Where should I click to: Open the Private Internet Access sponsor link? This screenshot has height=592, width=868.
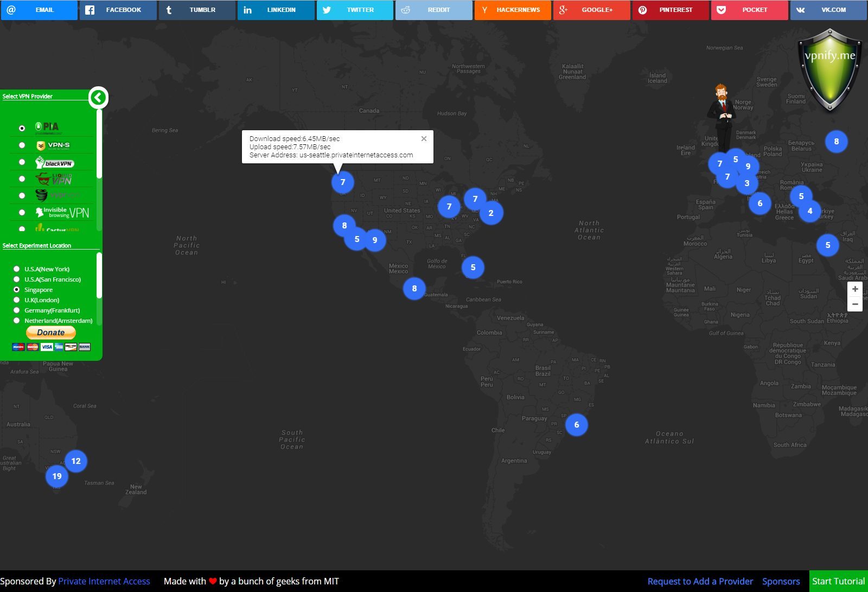(x=104, y=581)
